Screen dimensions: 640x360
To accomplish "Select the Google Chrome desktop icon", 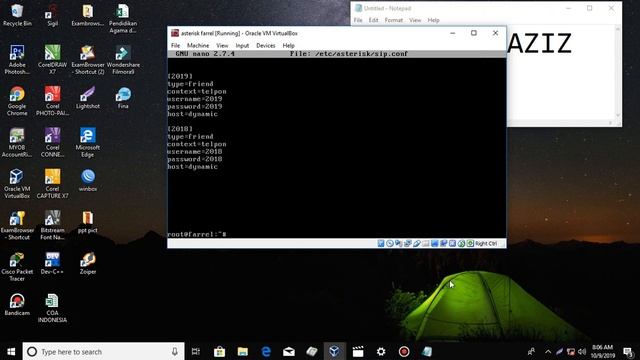I will 17,101.
